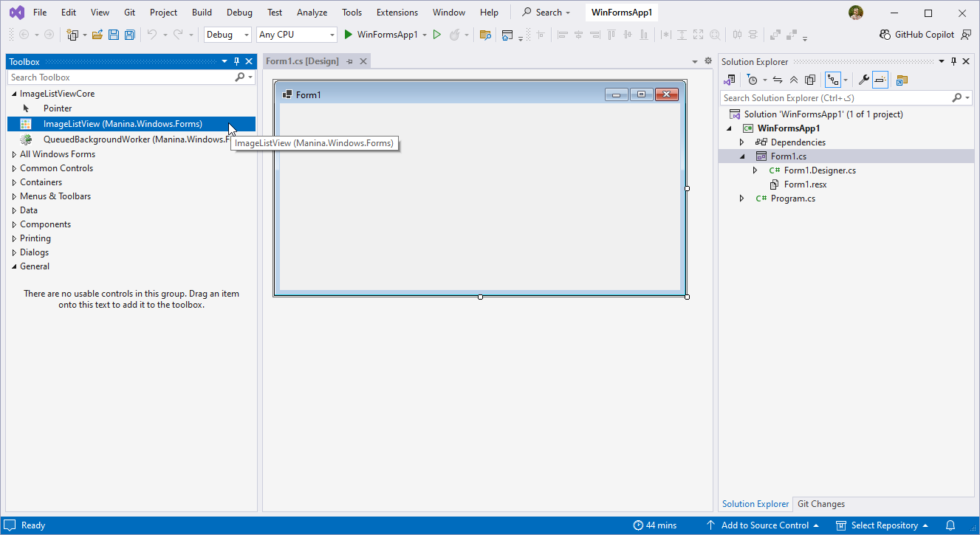Viewport: 980px width, 535px height.
Task: Open the Analyze menu
Action: pos(312,13)
